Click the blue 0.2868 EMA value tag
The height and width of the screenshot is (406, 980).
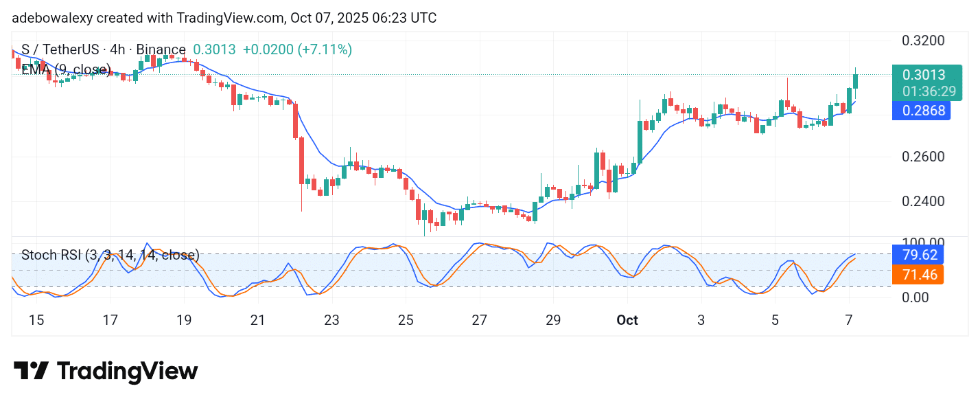(x=920, y=111)
